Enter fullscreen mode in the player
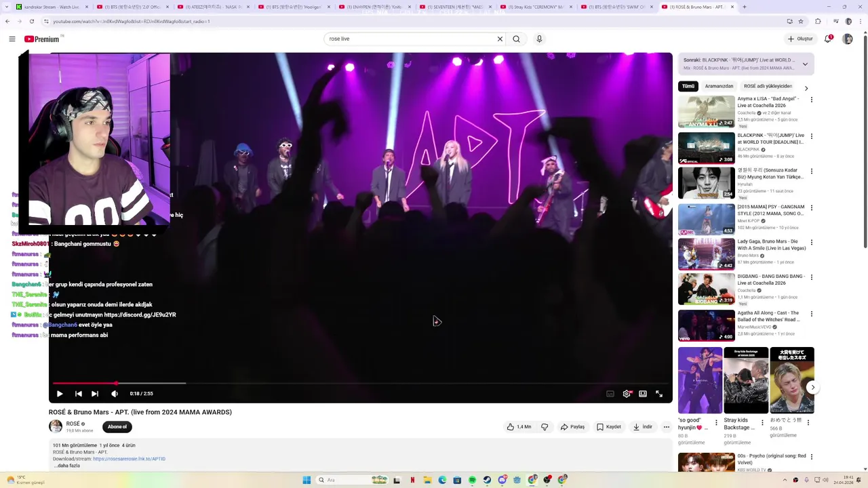This screenshot has width=868, height=488. [659, 394]
